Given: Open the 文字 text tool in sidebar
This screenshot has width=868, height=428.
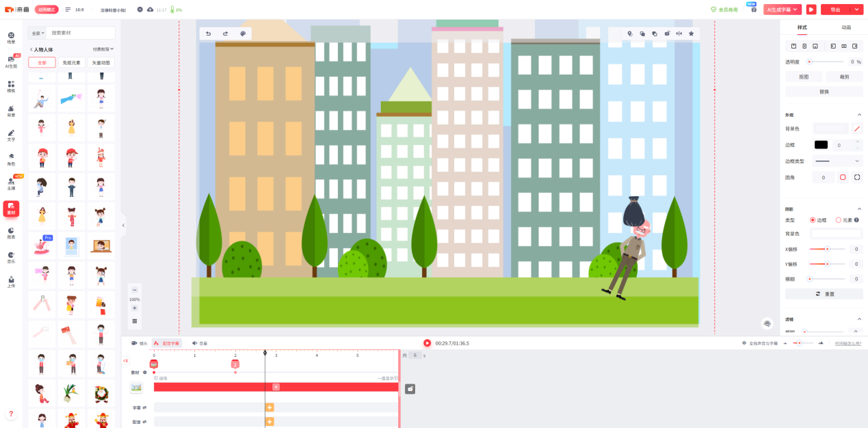Looking at the screenshot, I should [x=11, y=135].
